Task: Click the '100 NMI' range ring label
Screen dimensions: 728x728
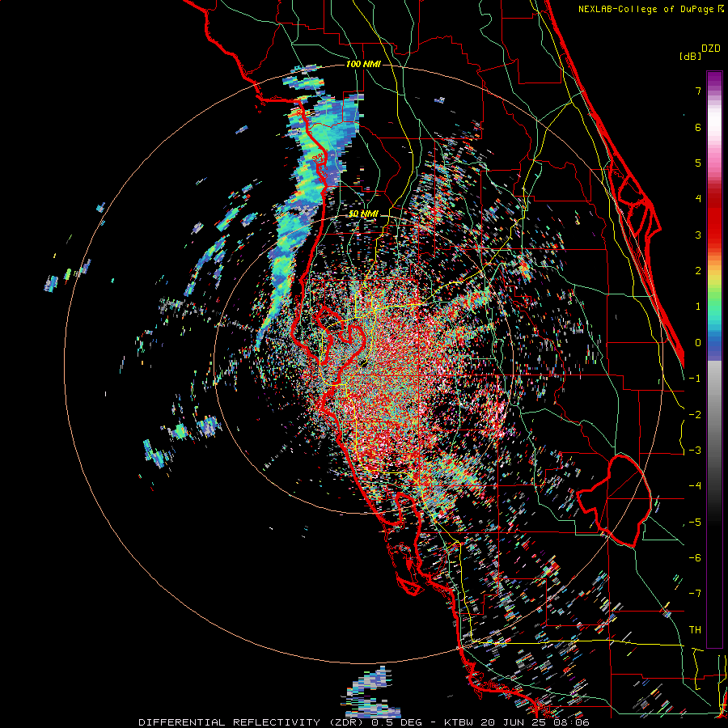Action: pyautogui.click(x=363, y=64)
